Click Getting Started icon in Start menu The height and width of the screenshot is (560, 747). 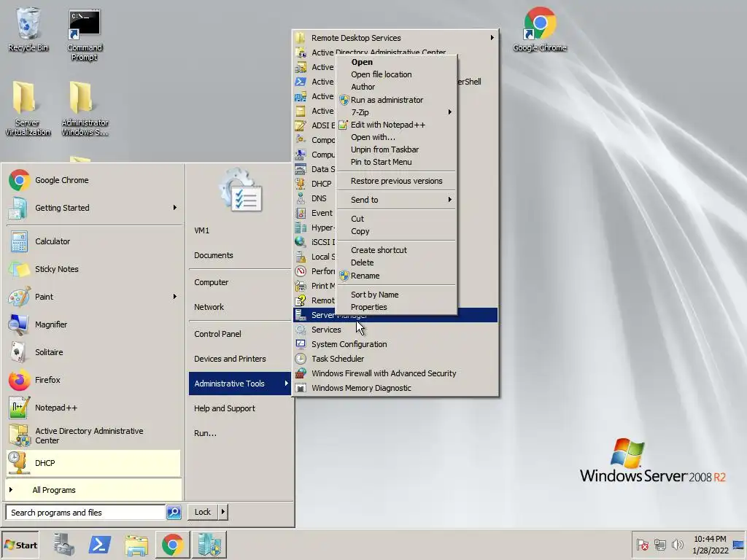click(x=18, y=208)
